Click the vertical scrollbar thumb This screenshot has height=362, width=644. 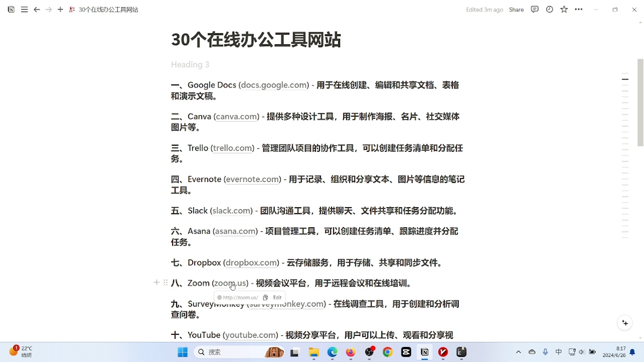(x=640, y=102)
